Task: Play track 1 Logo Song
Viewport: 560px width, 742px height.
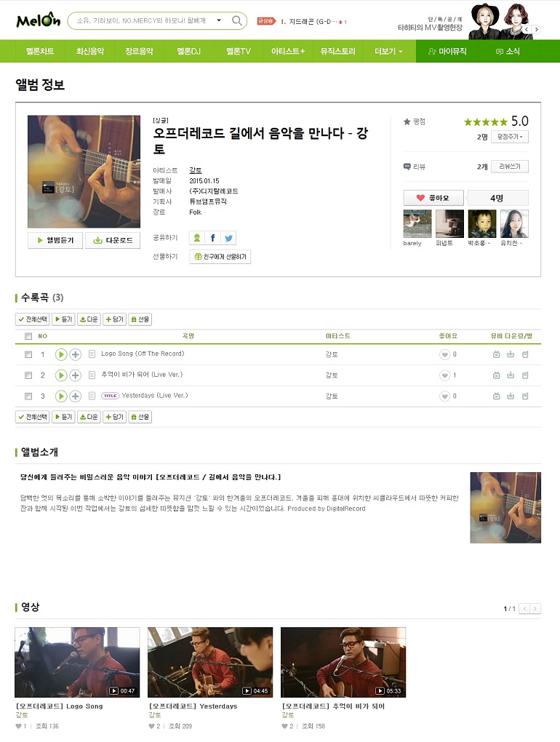Action: pos(61,354)
